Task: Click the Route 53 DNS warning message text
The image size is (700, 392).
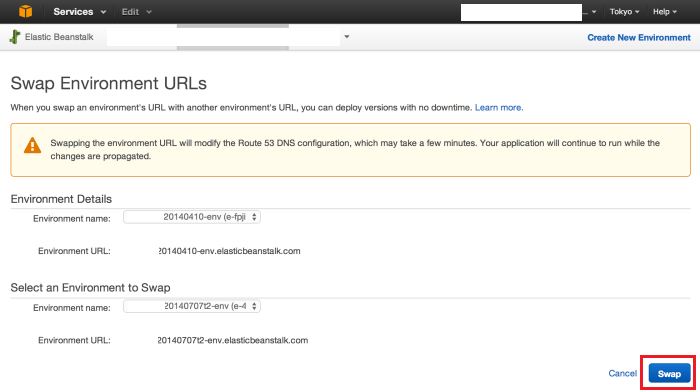Action: tap(355, 150)
